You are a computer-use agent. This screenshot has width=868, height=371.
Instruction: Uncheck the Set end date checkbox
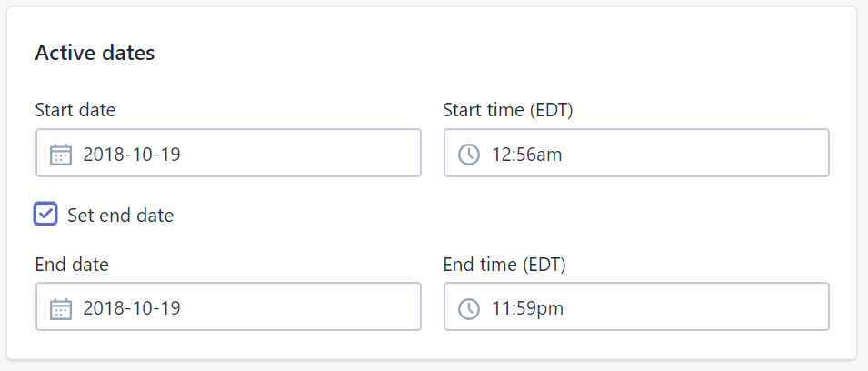pyautogui.click(x=45, y=215)
